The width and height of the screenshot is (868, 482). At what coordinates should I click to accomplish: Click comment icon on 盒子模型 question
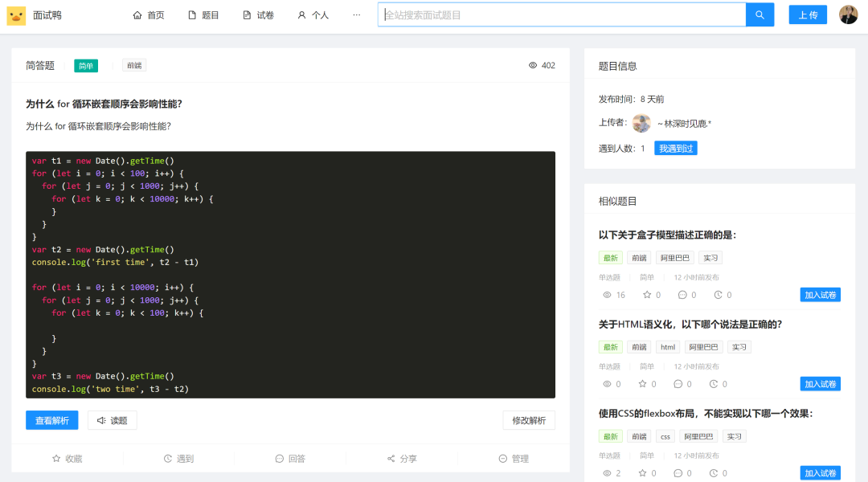point(682,295)
